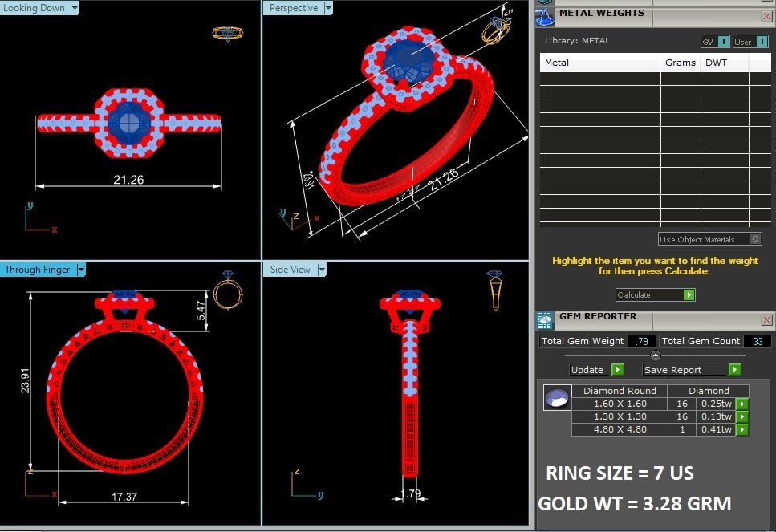
Task: Click the Grams column header
Action: tap(680, 63)
